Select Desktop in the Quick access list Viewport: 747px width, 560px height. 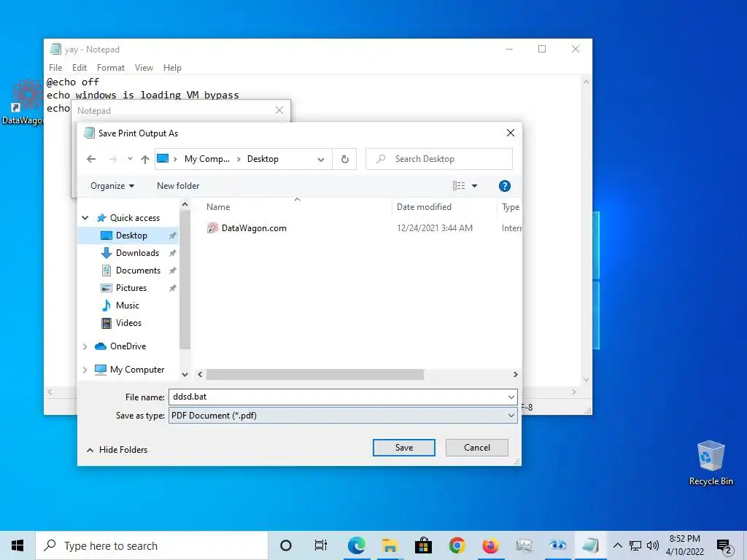tap(128, 236)
